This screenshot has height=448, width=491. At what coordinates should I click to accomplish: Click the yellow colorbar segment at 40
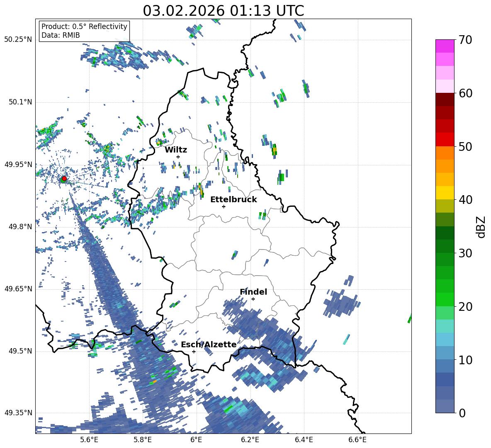click(x=445, y=193)
